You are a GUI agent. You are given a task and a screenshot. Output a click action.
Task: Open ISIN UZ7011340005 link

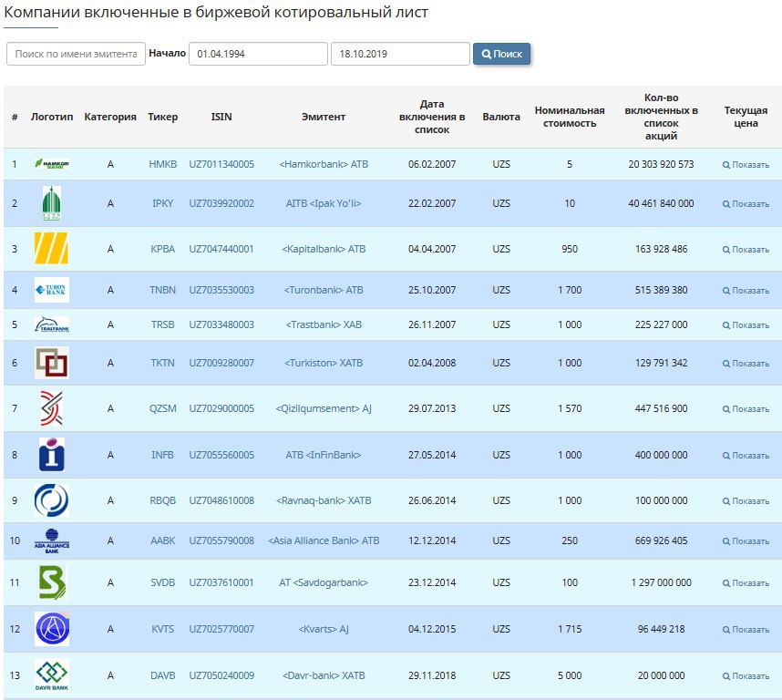(x=221, y=164)
